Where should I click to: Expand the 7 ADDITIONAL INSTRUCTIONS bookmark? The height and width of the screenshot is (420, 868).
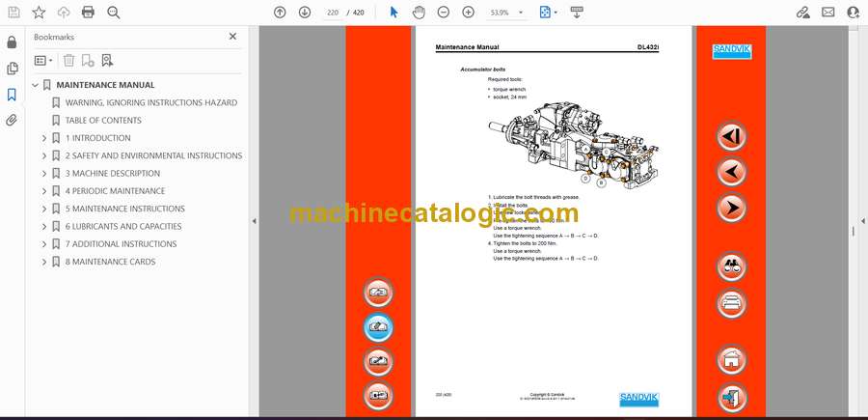click(44, 244)
